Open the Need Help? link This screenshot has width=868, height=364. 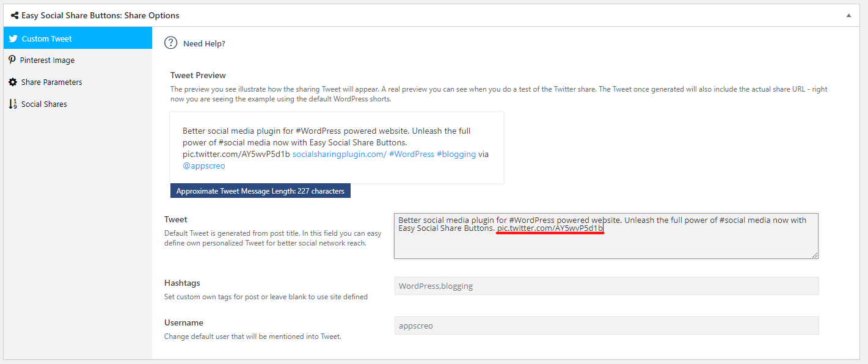click(204, 43)
